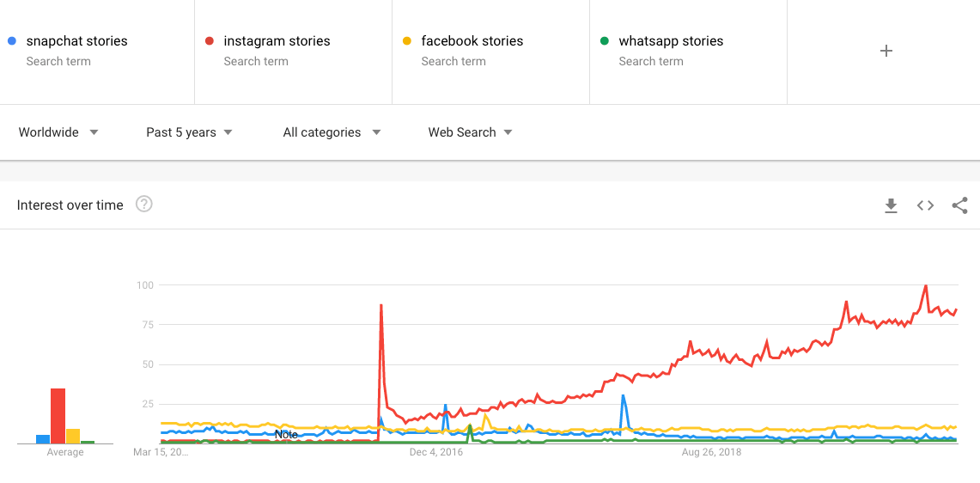Edit the snapchat stories search term
Screen dimensions: 980x483
(76, 41)
